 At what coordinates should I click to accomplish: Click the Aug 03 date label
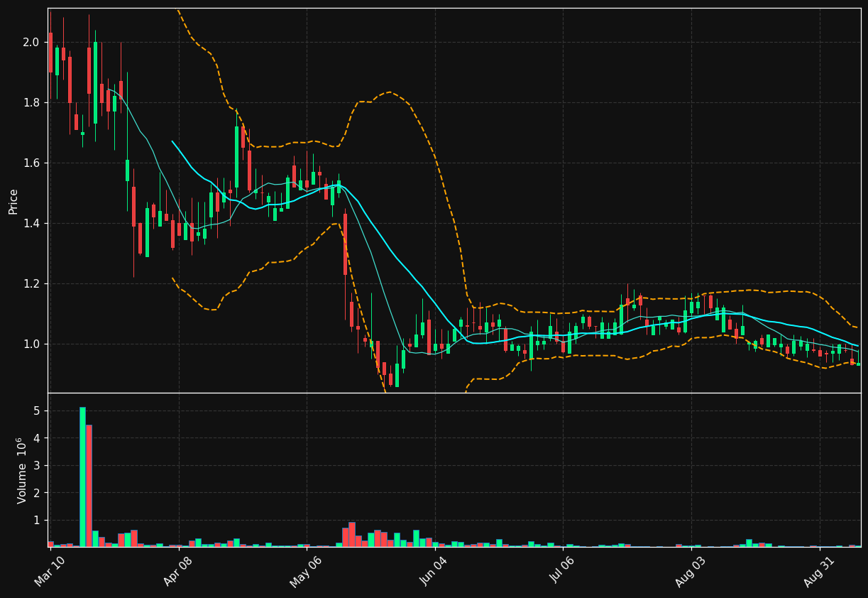pos(691,572)
